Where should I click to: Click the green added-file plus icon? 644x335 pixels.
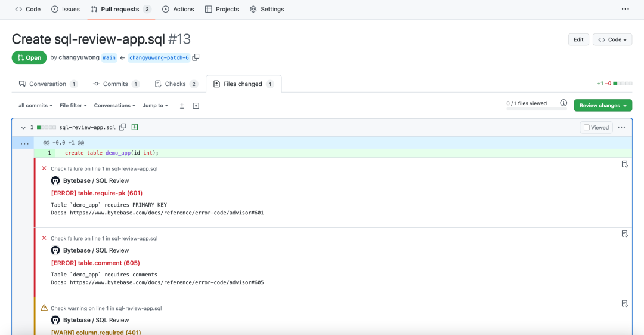point(135,127)
